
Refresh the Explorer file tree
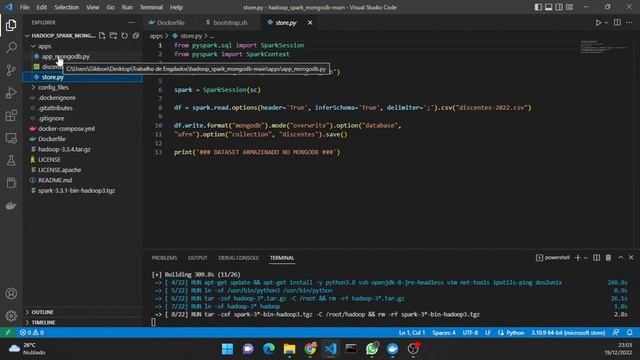124,36
